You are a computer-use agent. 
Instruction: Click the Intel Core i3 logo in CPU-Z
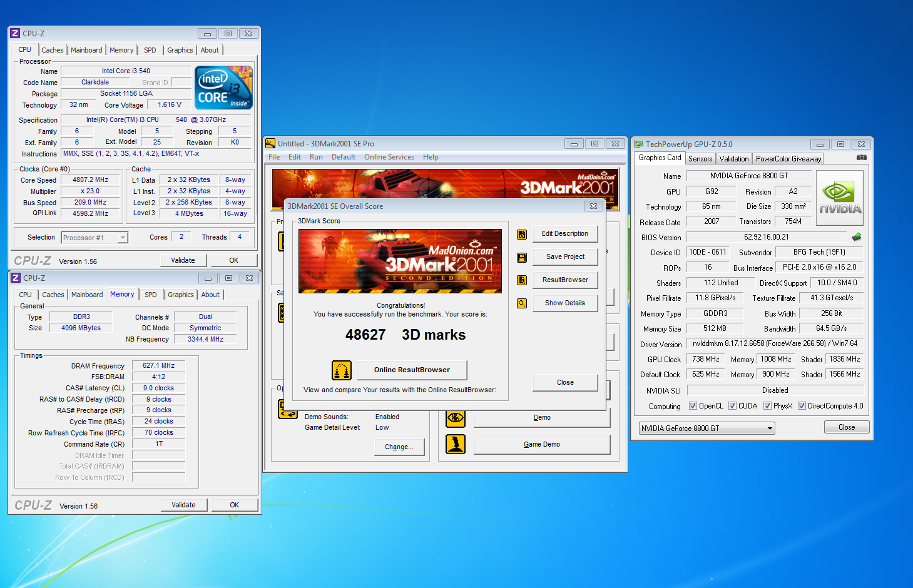[x=223, y=88]
